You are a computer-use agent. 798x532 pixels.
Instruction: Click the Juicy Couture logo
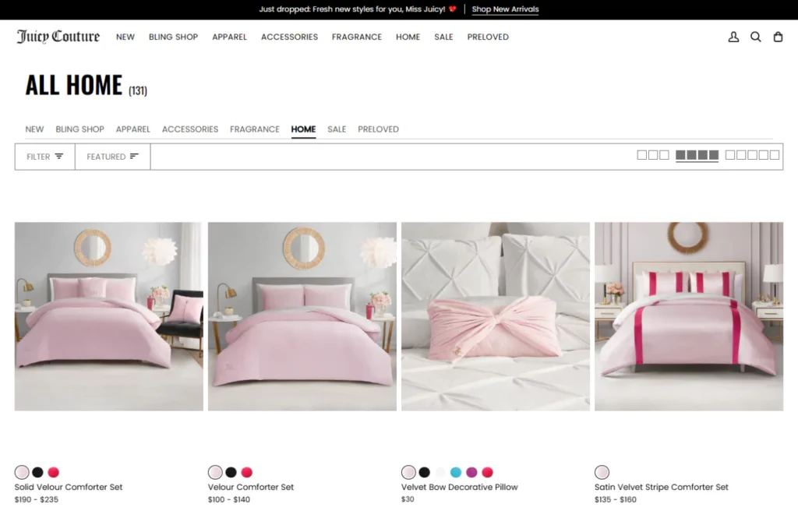tap(58, 37)
